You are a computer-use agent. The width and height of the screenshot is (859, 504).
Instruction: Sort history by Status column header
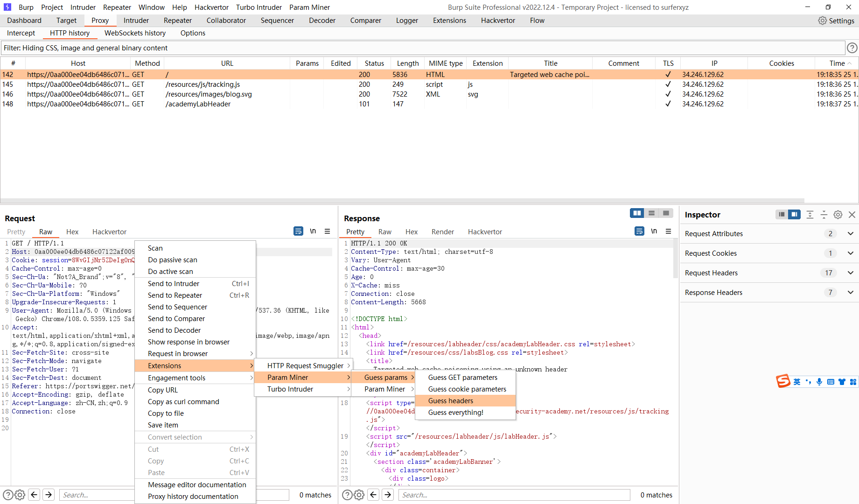coord(374,63)
